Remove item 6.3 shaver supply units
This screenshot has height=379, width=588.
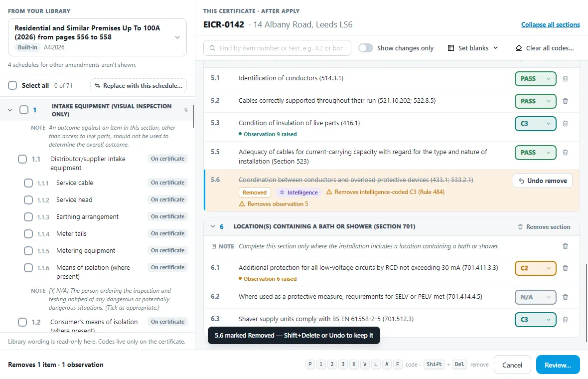click(565, 320)
